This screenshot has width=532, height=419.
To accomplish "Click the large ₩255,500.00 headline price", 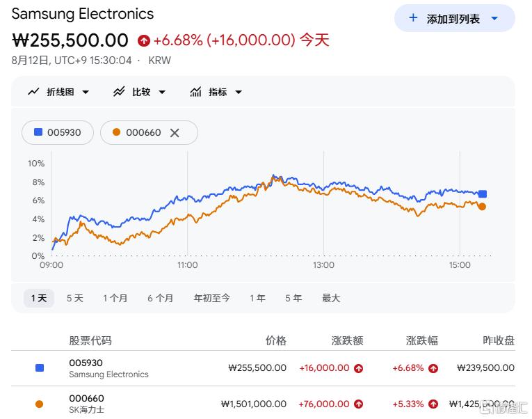I will point(70,40).
